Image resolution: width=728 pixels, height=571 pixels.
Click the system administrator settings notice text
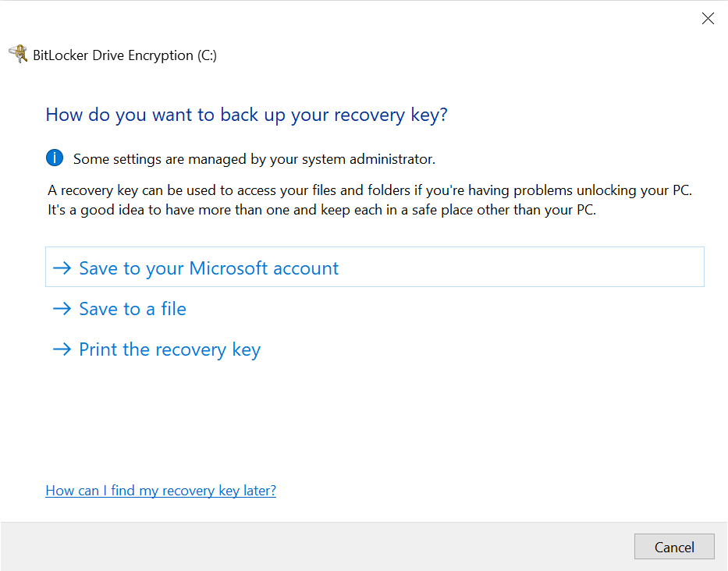pos(254,159)
